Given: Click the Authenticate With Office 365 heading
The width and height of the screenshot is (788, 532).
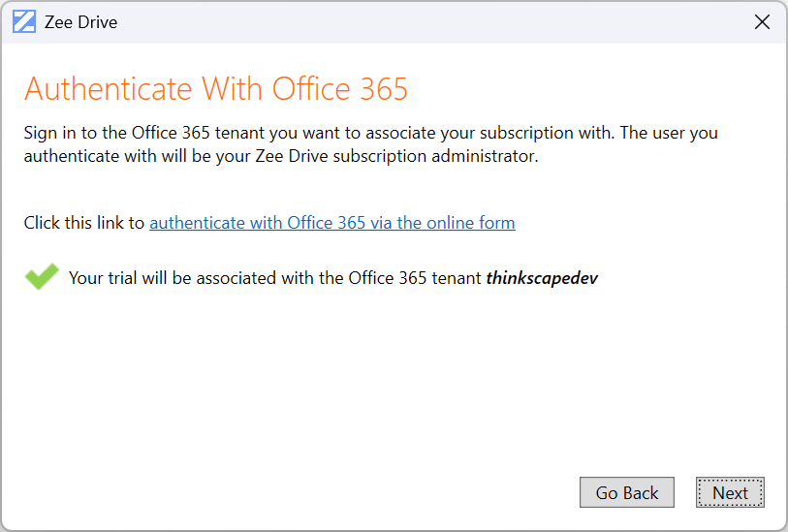Looking at the screenshot, I should (215, 89).
